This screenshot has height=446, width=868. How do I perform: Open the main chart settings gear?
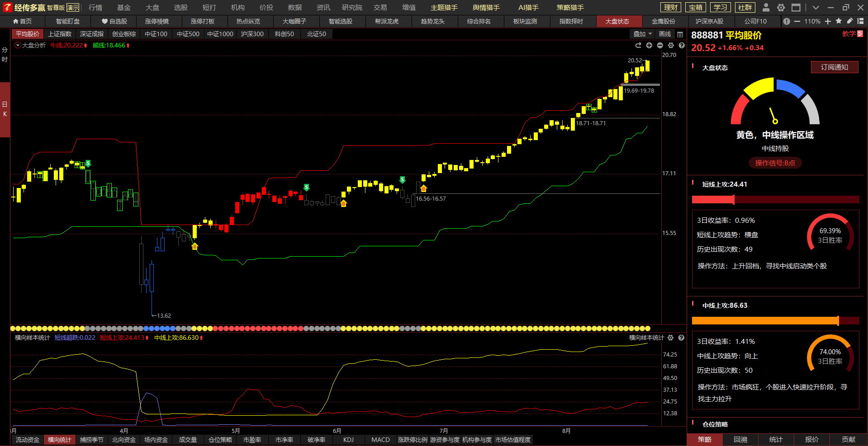(671, 45)
